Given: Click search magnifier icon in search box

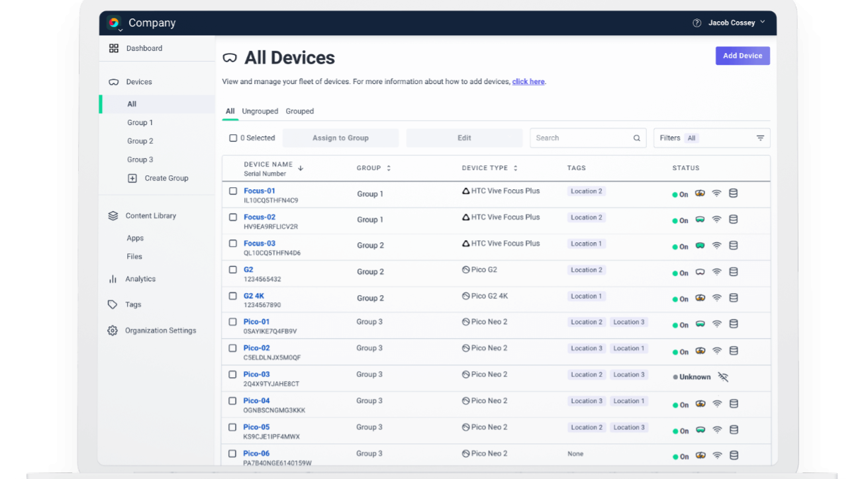Looking at the screenshot, I should (x=636, y=138).
